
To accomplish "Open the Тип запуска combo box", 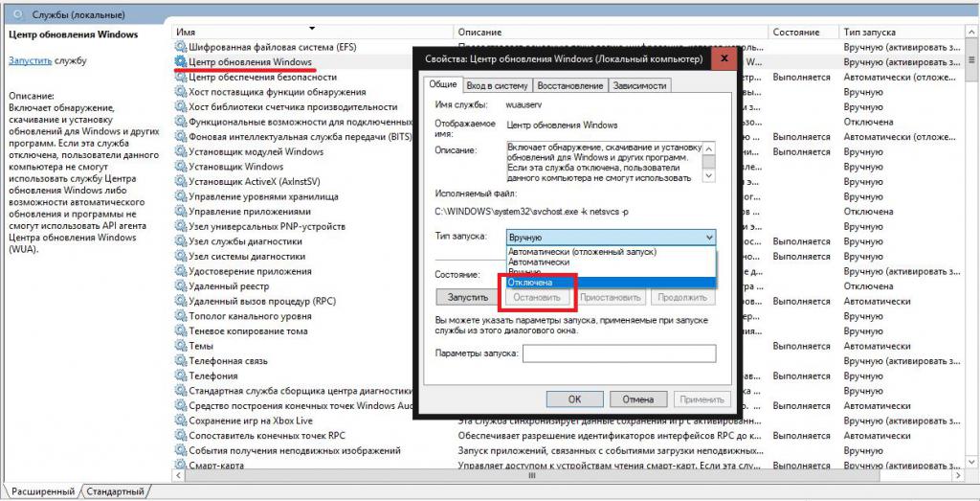I will click(611, 238).
